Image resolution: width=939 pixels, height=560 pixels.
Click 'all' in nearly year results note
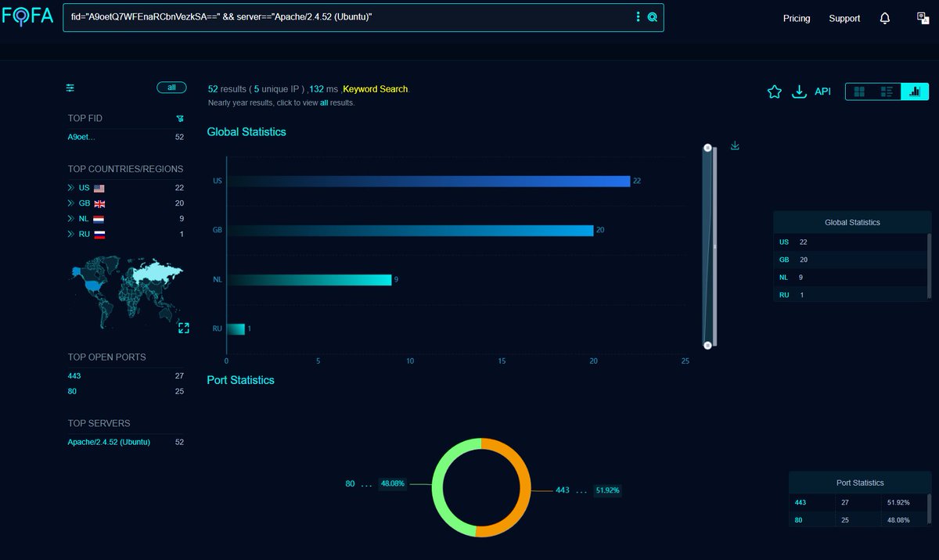[x=324, y=102]
